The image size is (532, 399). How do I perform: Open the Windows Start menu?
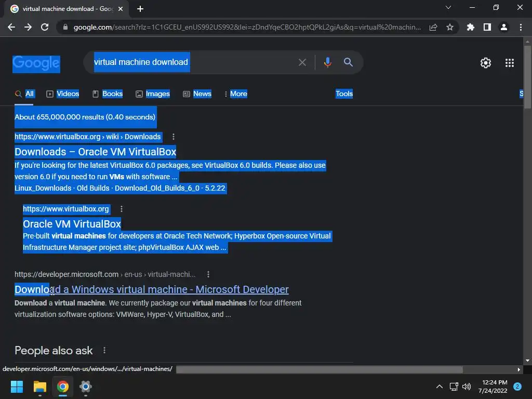pyautogui.click(x=17, y=387)
